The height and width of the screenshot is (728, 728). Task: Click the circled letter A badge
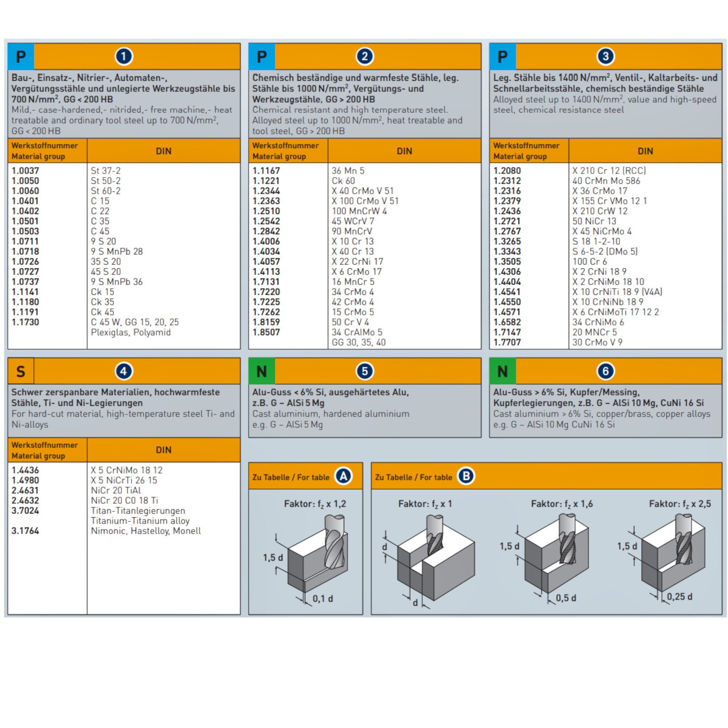pos(343,476)
